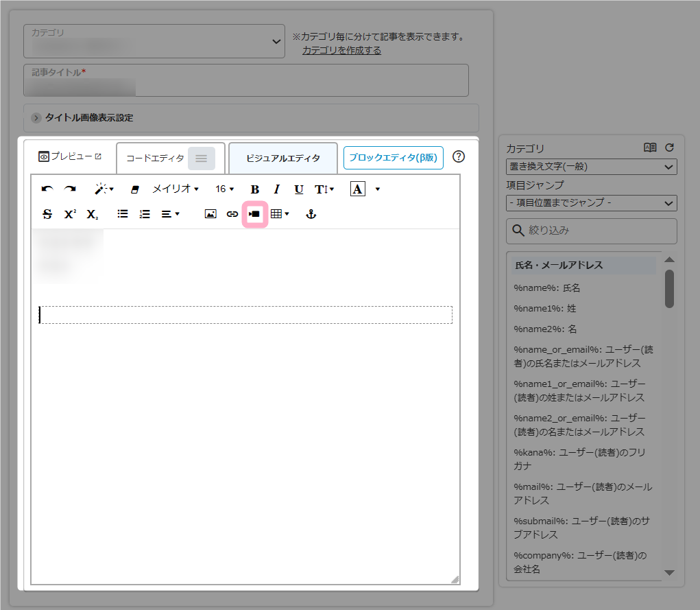Click the カテゴリを作成する link

pyautogui.click(x=341, y=50)
